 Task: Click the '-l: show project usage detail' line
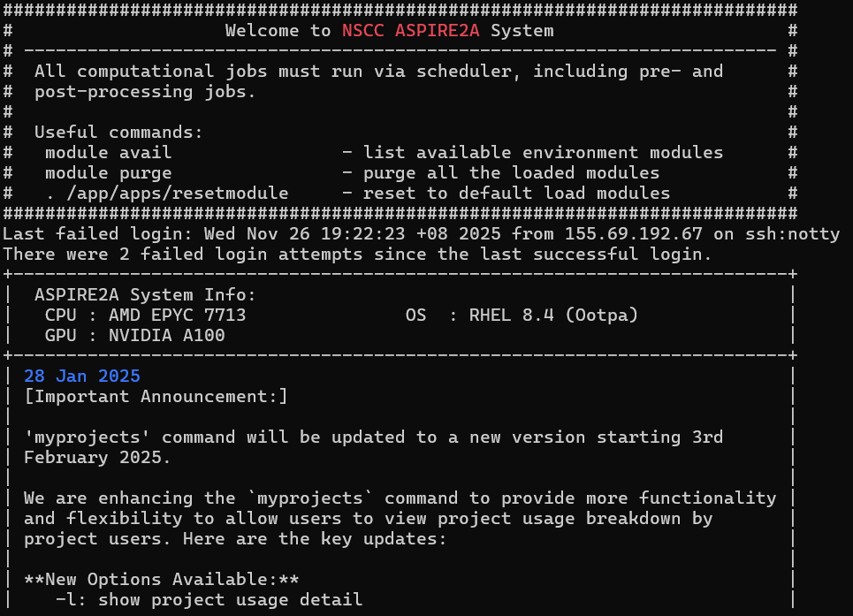click(x=209, y=600)
